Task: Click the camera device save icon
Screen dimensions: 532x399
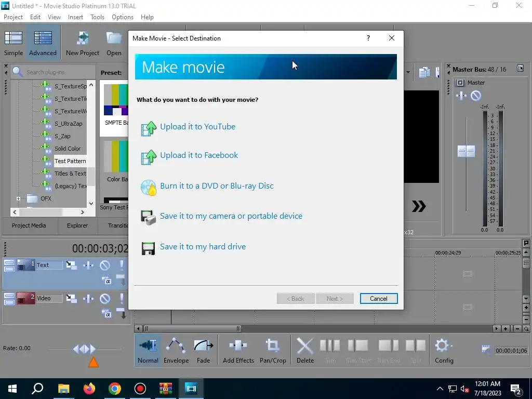Action: (x=149, y=218)
